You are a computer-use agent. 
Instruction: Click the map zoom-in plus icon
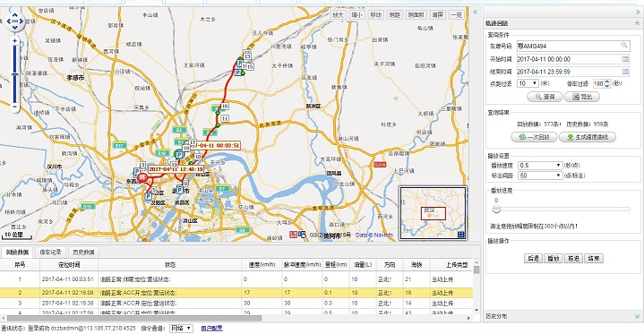coord(15,41)
